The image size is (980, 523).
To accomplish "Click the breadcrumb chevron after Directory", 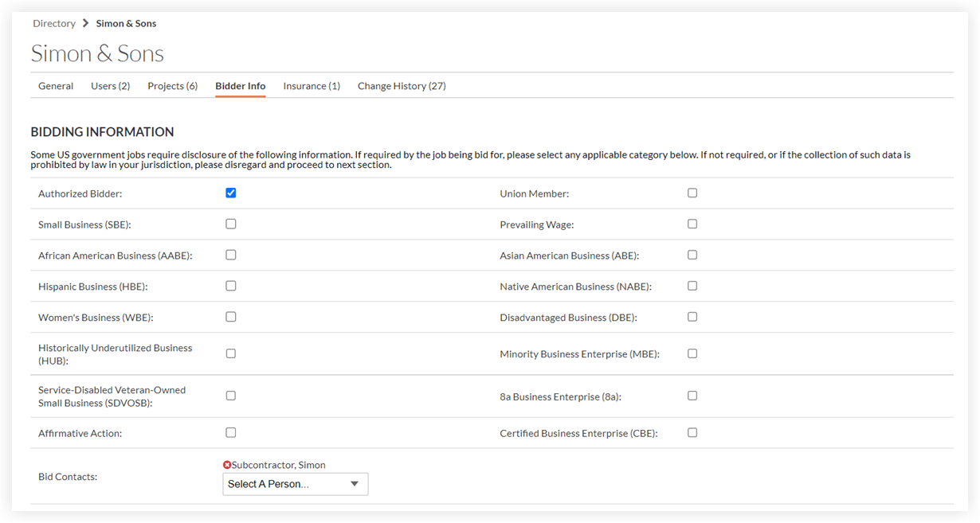I will [86, 23].
